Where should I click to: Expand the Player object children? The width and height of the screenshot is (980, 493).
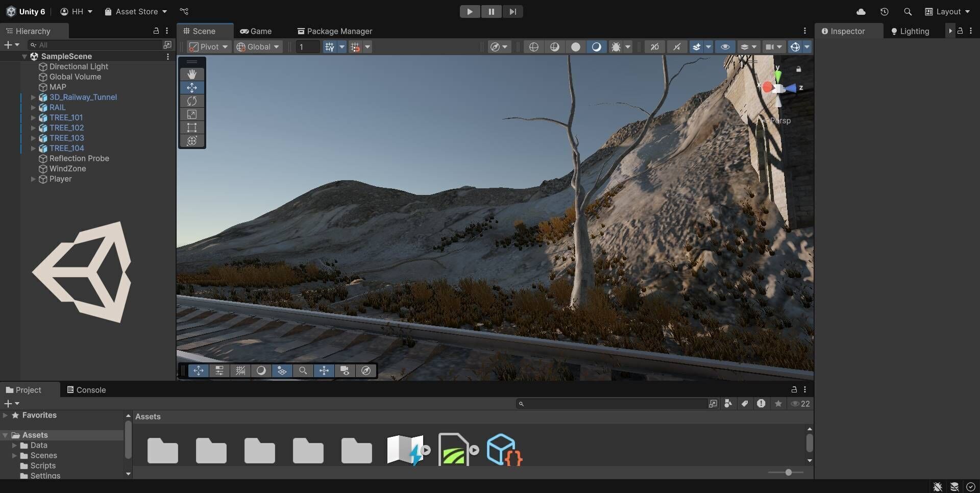coord(33,179)
